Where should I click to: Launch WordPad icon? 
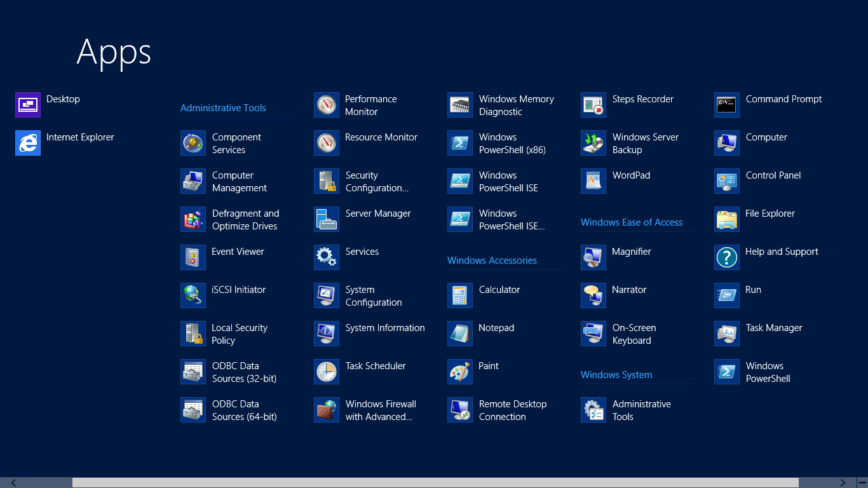click(x=593, y=181)
